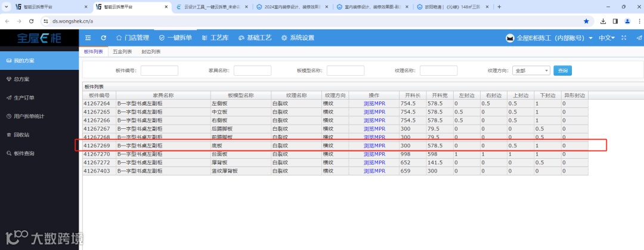Switch to 欧阳艳清 browser tab
Viewport: 644px width, 250px height.
coord(453,7)
